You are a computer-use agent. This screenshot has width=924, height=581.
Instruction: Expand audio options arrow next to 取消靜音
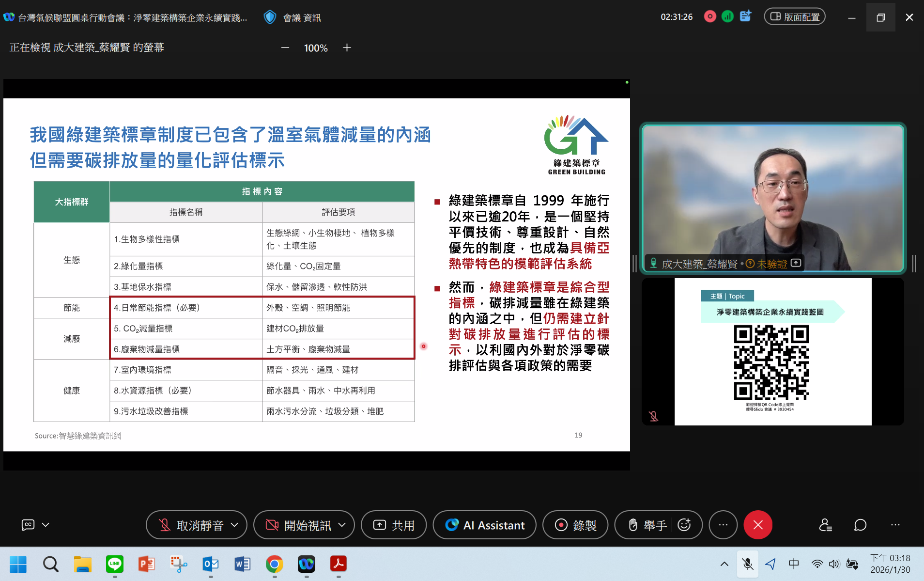click(x=235, y=525)
